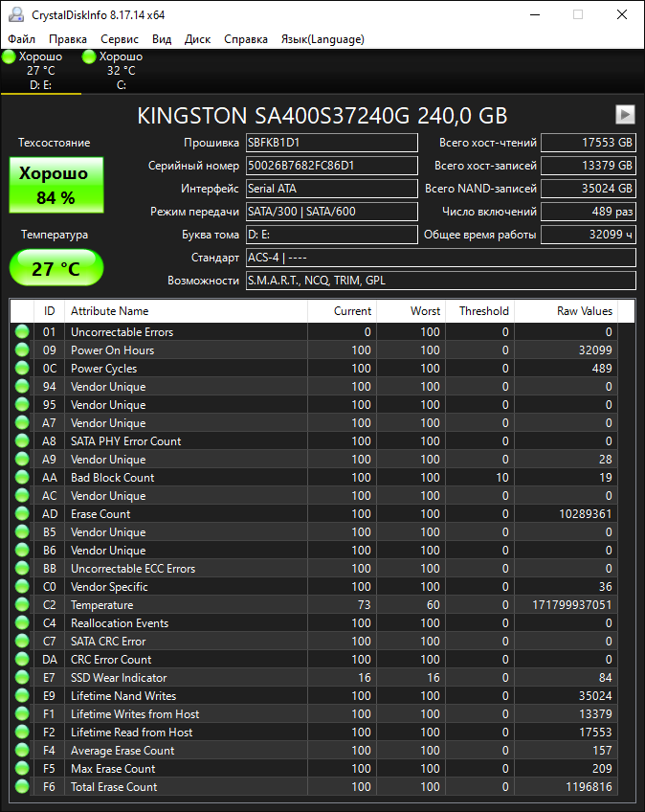Click the status icon of Power On Hours row
645x812 pixels.
pos(22,350)
